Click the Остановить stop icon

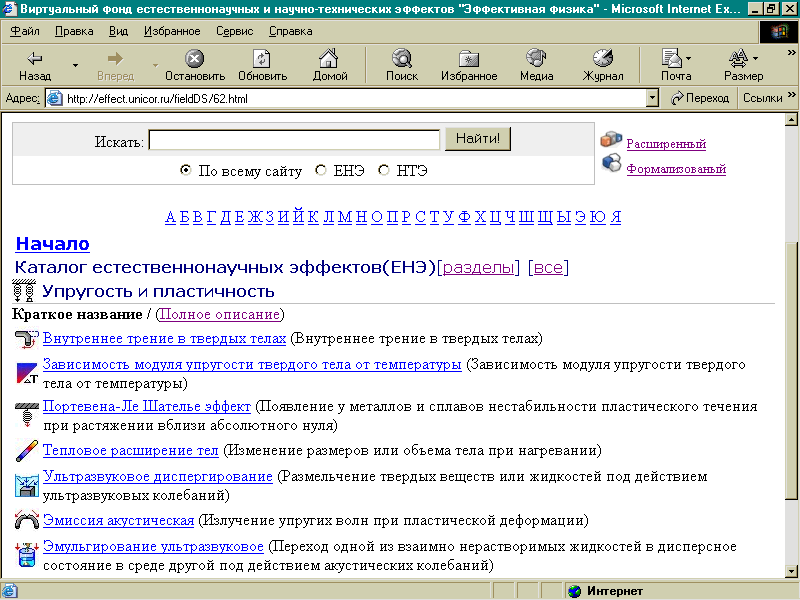click(194, 58)
